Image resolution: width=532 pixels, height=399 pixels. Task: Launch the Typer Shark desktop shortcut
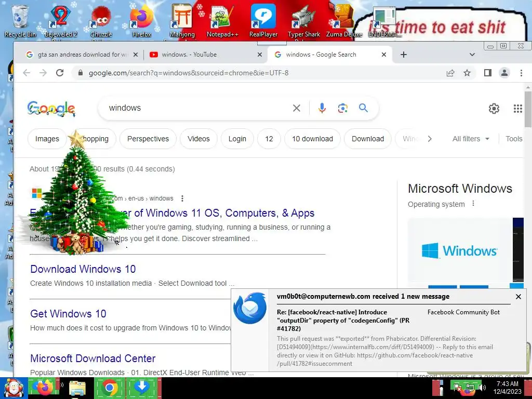(304, 21)
